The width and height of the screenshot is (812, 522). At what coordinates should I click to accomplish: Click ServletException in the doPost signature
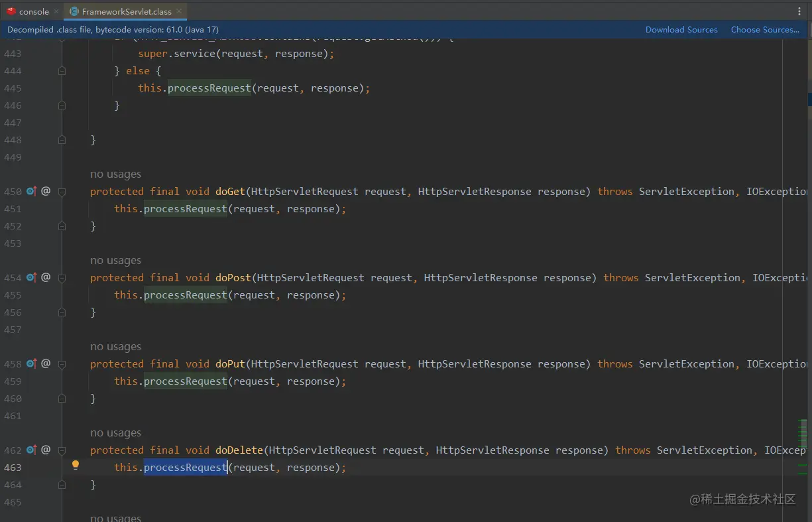click(x=692, y=278)
